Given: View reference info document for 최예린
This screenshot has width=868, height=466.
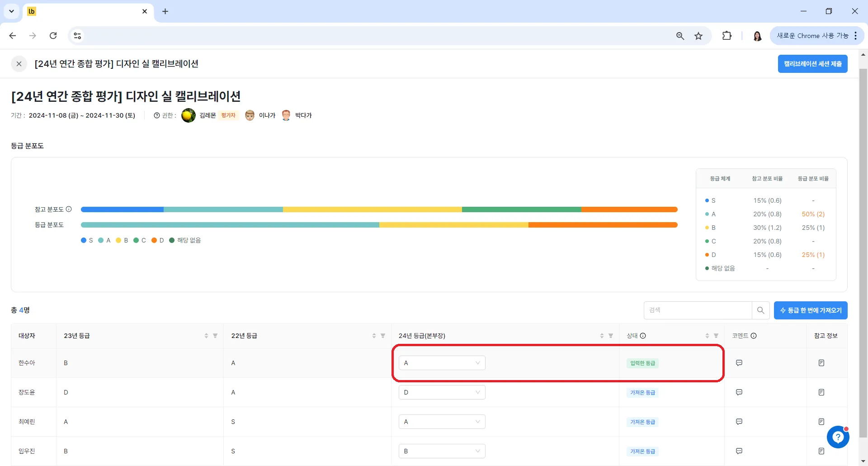Looking at the screenshot, I should pos(821,422).
